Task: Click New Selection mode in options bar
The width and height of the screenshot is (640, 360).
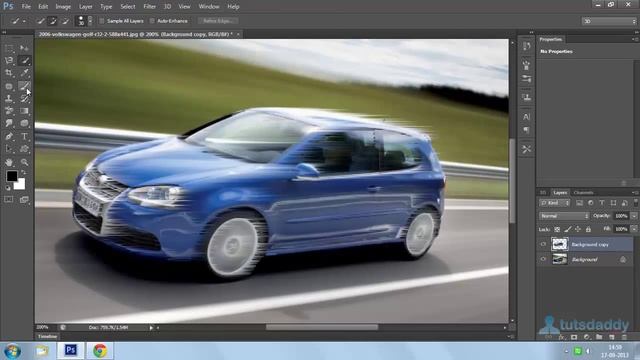Action: pyautogui.click(x=40, y=21)
